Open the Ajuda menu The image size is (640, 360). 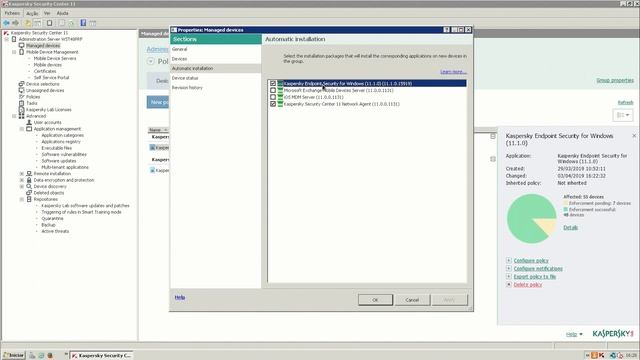click(62, 13)
